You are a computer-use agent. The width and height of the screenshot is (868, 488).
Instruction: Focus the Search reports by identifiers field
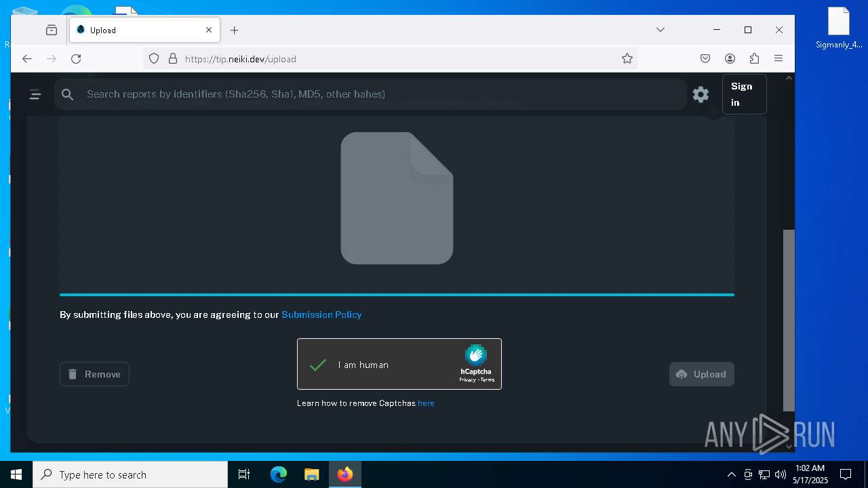[370, 94]
